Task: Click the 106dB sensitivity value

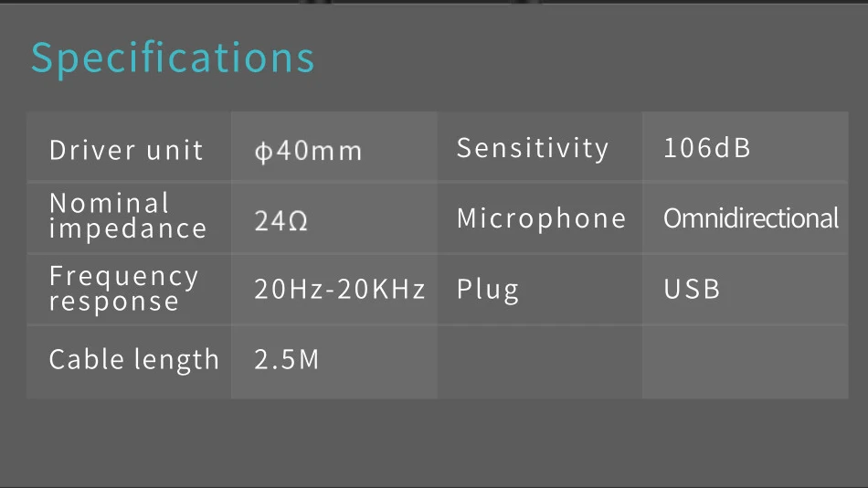Action: pos(706,148)
